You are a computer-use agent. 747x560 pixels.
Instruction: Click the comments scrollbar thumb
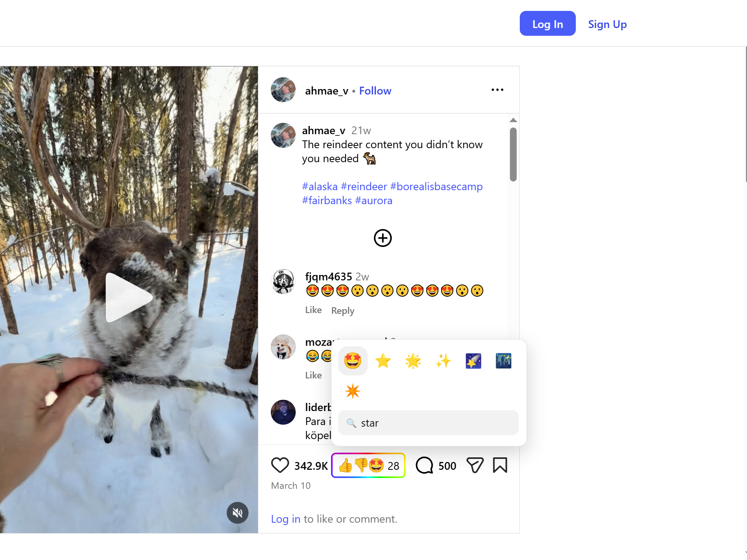pyautogui.click(x=513, y=154)
